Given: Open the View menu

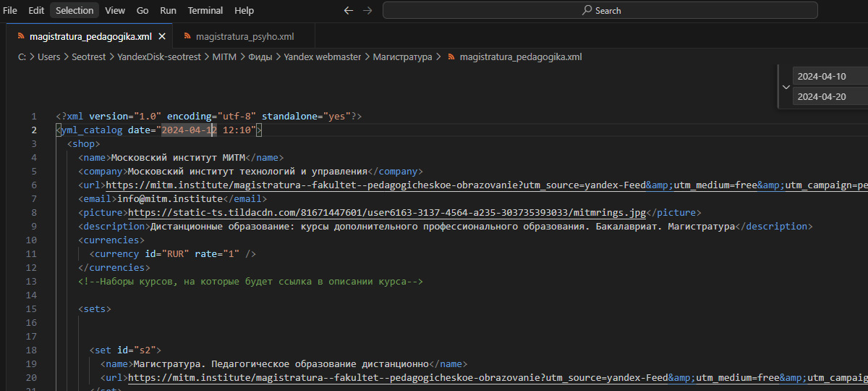Looking at the screenshot, I should (x=114, y=10).
